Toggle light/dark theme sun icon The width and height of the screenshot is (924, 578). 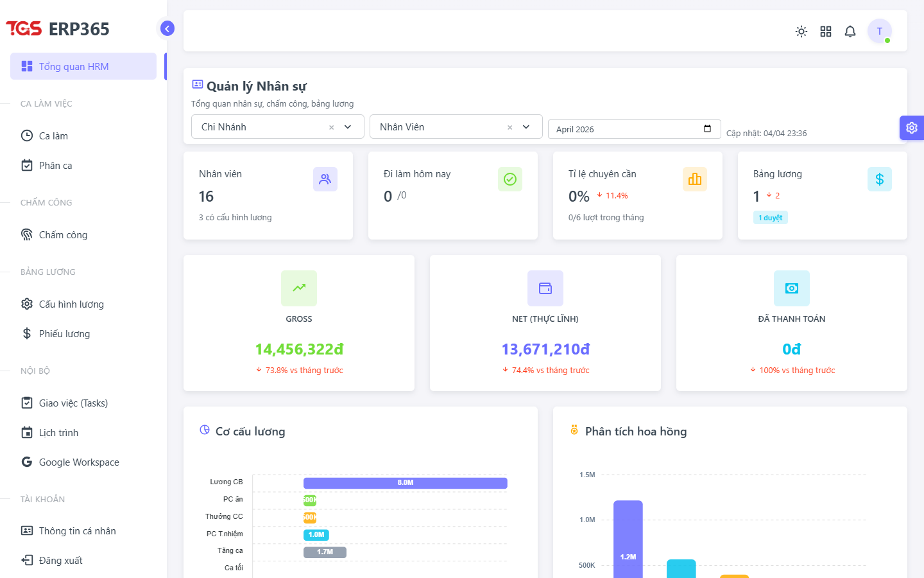click(x=801, y=31)
